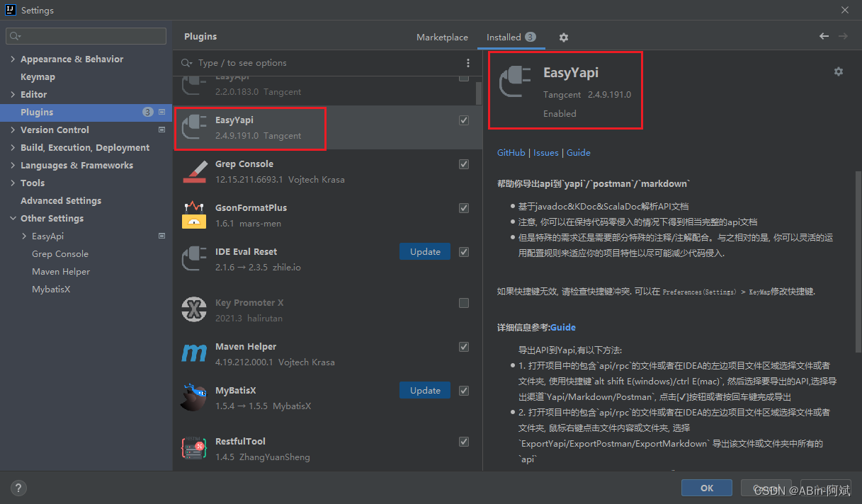Image resolution: width=862 pixels, height=504 pixels.
Task: Open the Guide link next to Issues
Action: tap(579, 152)
